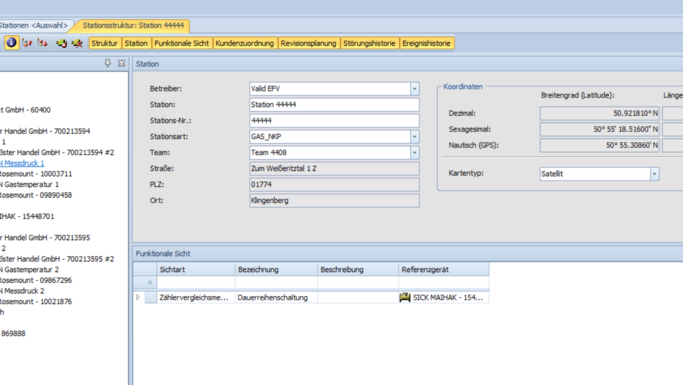Screen dimensions: 683x385
Task: Toggle the blue info icon in toolbar
Action: [11, 43]
